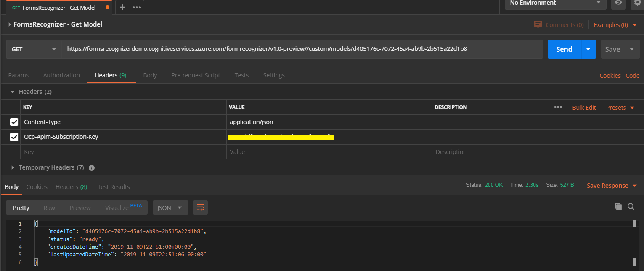Uncheck the Ocp-Apim-Subscription-Key header checkbox
Screen dimensions: 644x271
coord(14,137)
